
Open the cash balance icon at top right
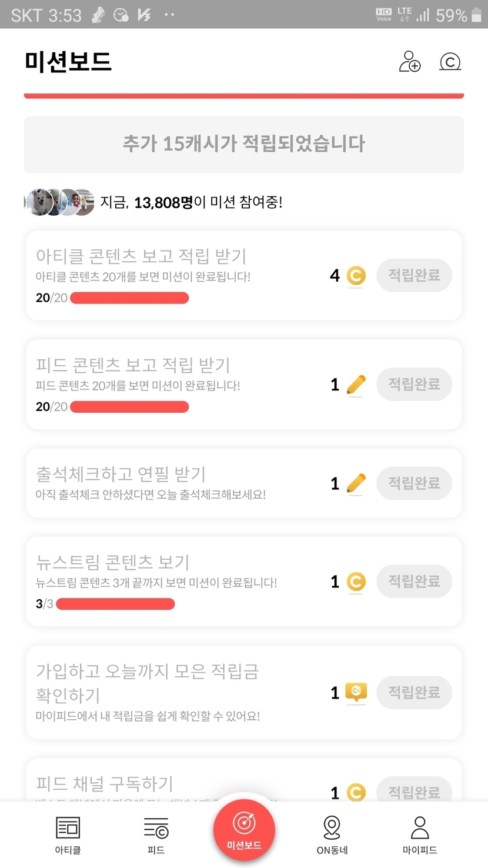450,62
